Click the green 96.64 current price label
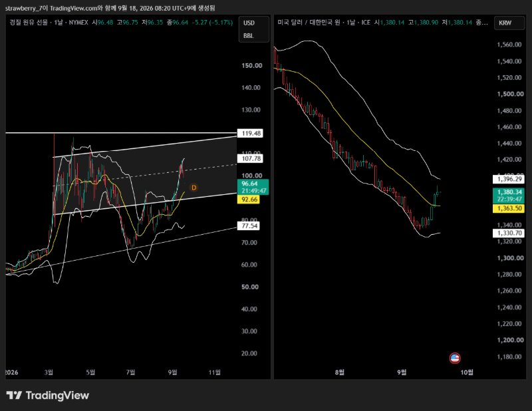The height and width of the screenshot is (411, 532). tap(253, 187)
